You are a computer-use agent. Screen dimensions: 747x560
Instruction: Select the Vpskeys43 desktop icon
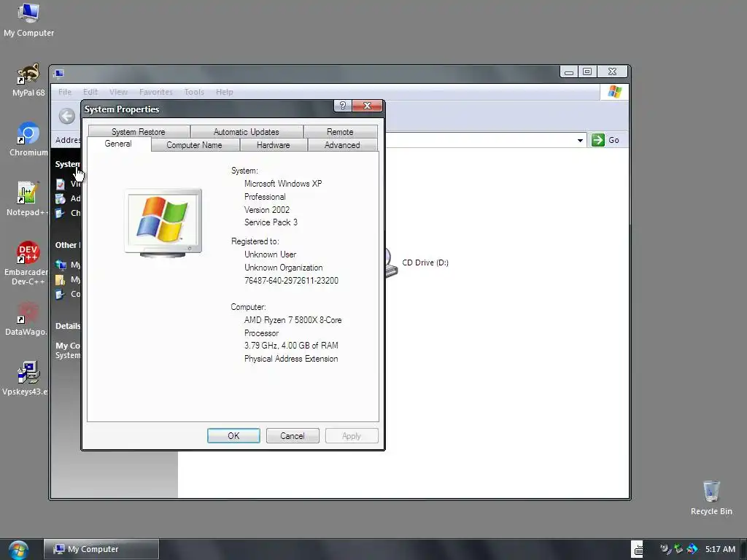pos(27,378)
